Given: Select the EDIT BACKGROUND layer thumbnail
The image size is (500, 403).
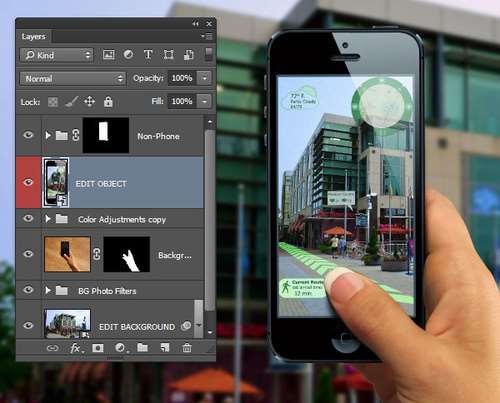Looking at the screenshot, I should tap(67, 324).
